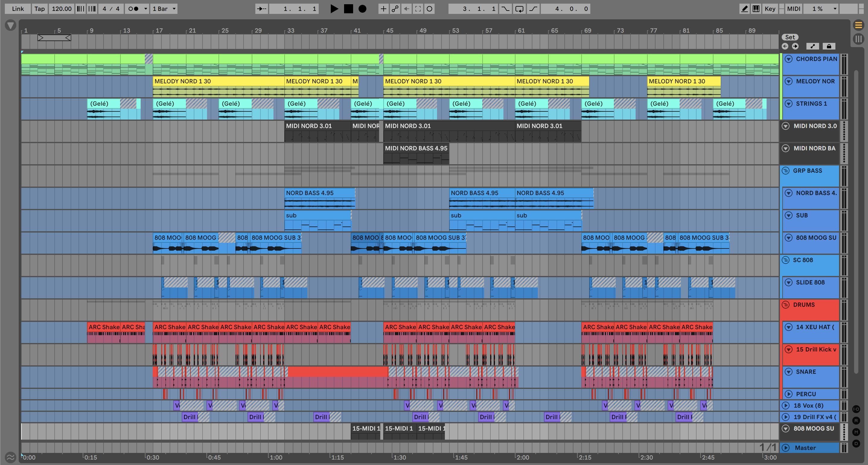Viewport: 868px width, 465px height.
Task: Click the Arrangement Record button
Action: [x=362, y=9]
